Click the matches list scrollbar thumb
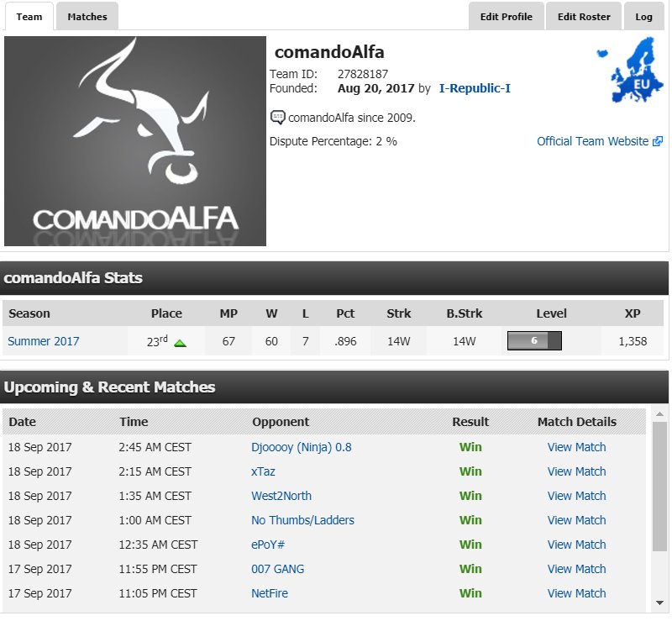 click(x=659, y=487)
